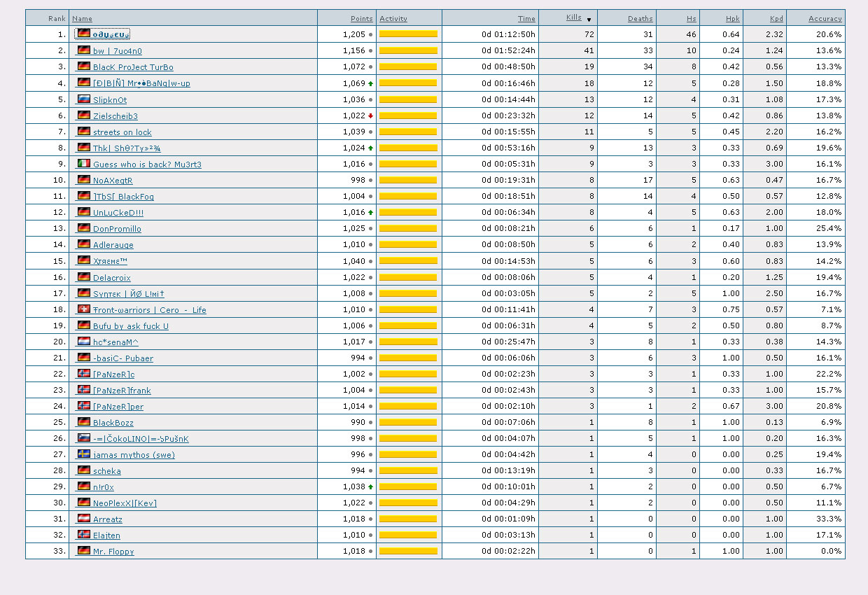Click the red down arrow in Zielscheib3's points
The image size is (868, 595).
370,115
